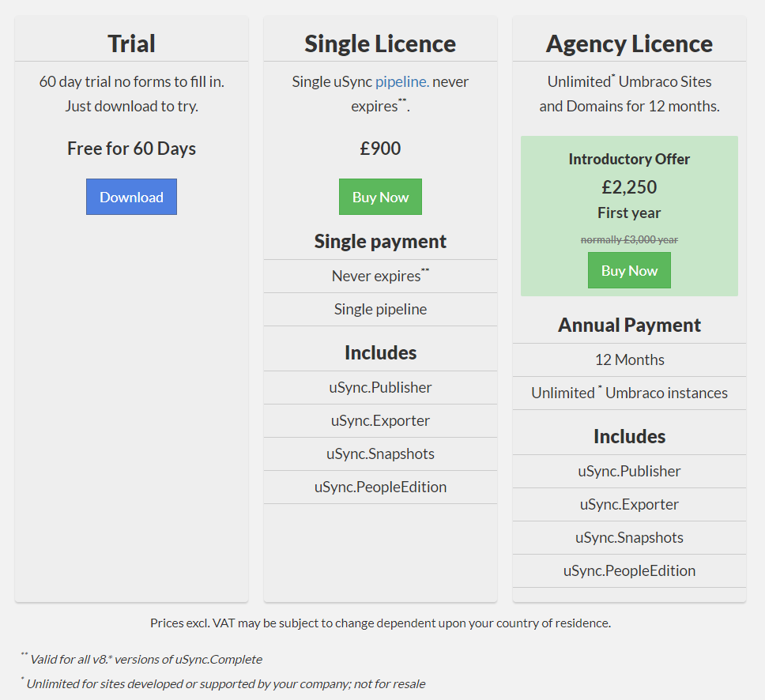Image resolution: width=765 pixels, height=700 pixels.
Task: Click the struck-through normally £3,000 year text
Action: click(628, 239)
